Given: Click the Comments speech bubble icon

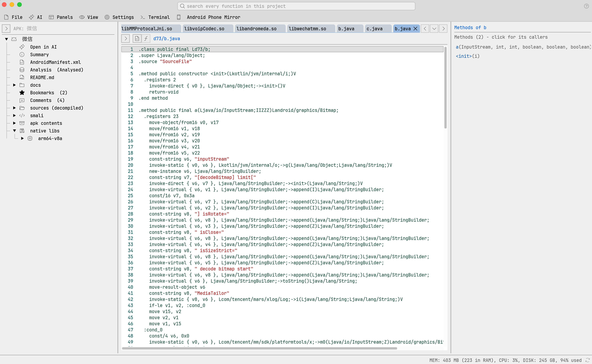Looking at the screenshot, I should pos(22,100).
